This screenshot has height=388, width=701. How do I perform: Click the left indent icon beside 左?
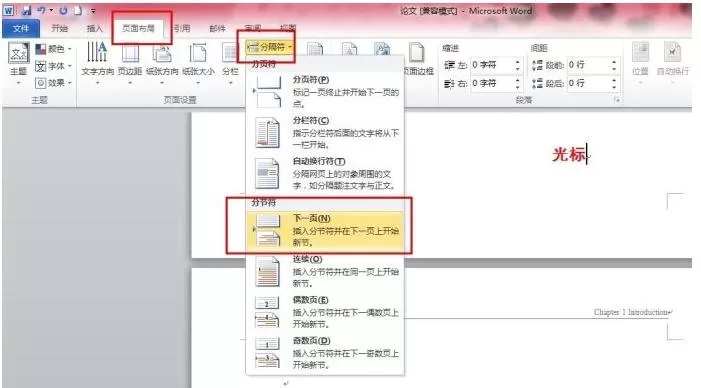coord(449,66)
